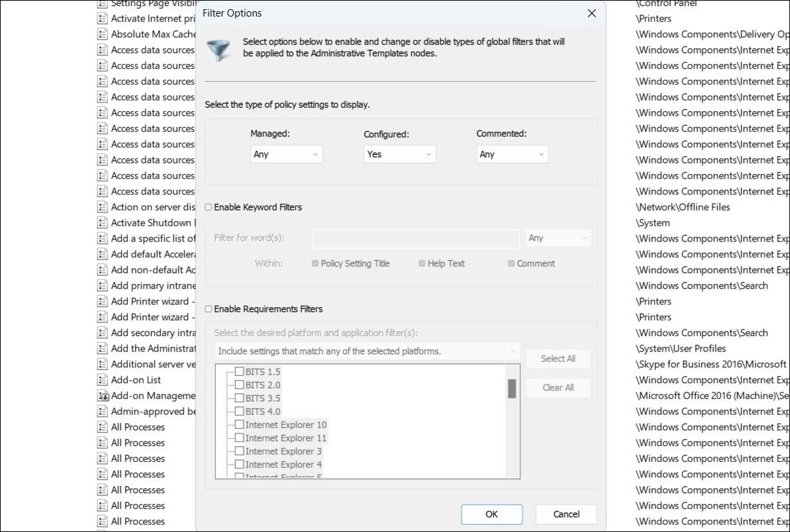Enable the Requirements Filters checkbox
Screen dimensions: 790x532
pos(208,309)
